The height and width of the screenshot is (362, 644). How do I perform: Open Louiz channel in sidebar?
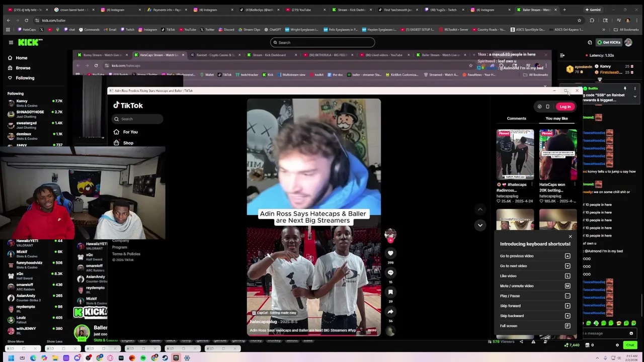click(x=34, y=320)
